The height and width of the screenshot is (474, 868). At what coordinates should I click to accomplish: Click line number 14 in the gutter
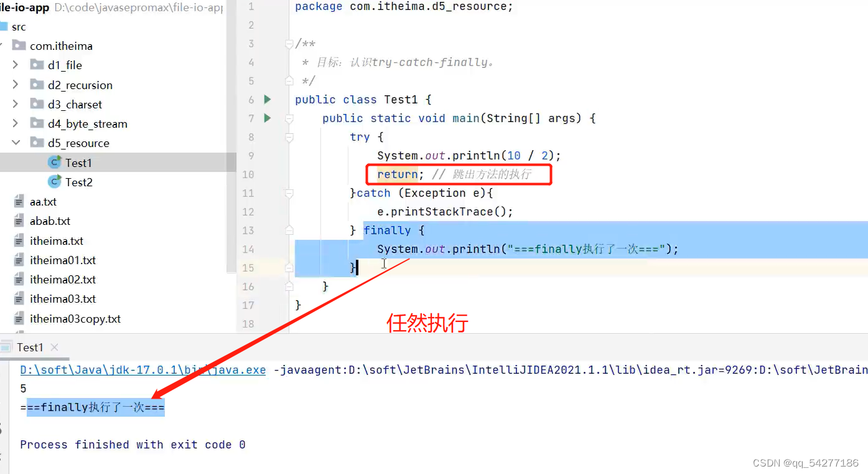coord(248,249)
